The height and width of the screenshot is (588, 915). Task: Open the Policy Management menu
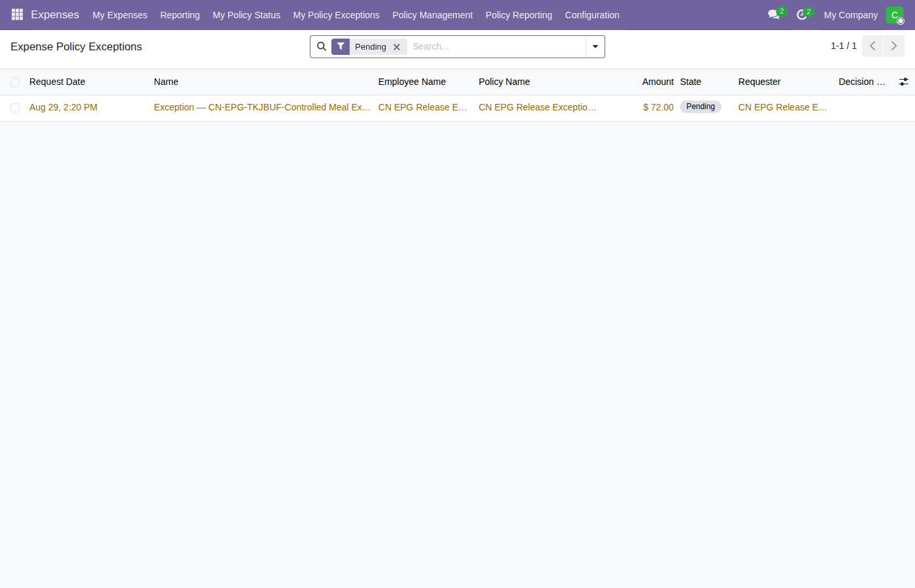pos(432,15)
